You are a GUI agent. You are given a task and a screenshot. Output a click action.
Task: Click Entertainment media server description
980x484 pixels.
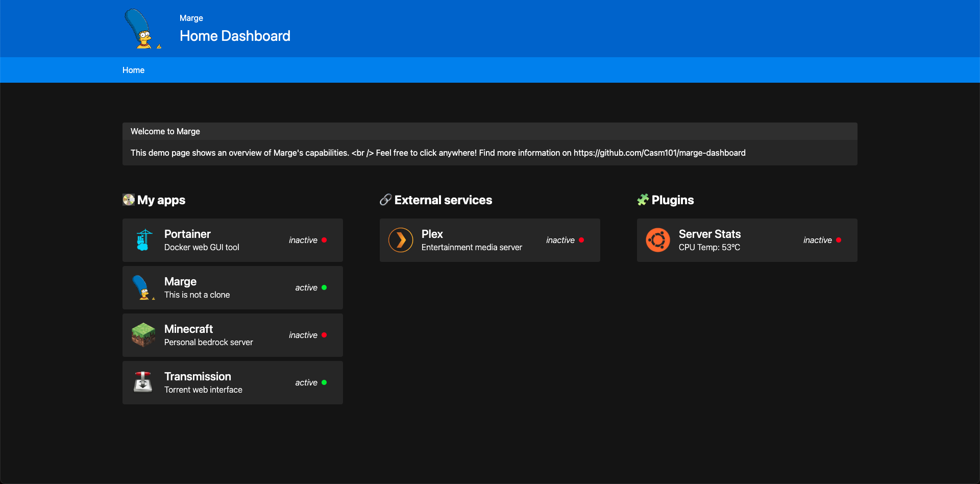(x=472, y=247)
